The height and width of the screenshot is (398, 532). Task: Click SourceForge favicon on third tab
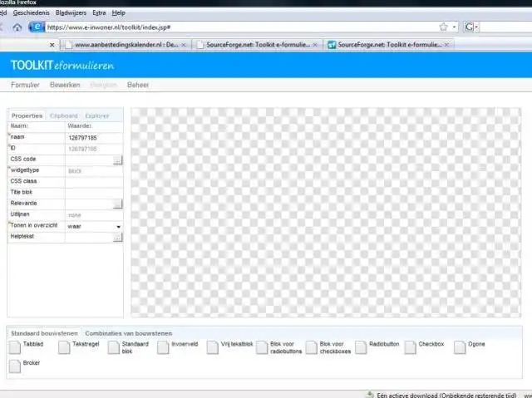(332, 44)
